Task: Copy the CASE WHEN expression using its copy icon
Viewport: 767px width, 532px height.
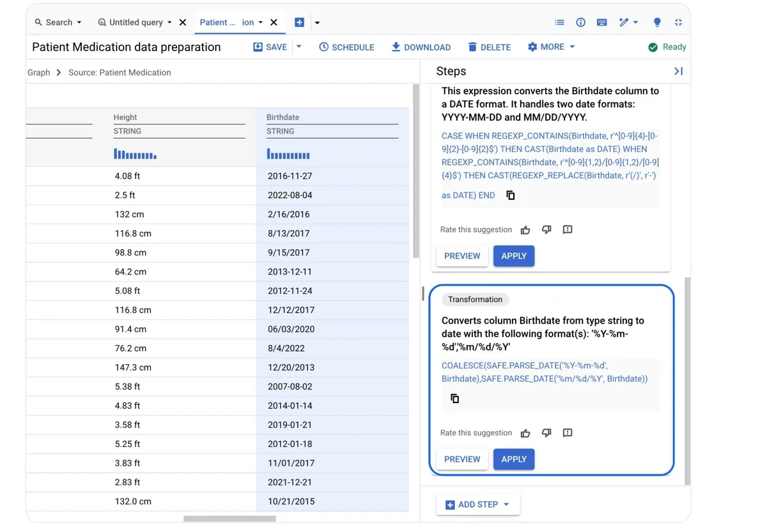Action: click(510, 195)
